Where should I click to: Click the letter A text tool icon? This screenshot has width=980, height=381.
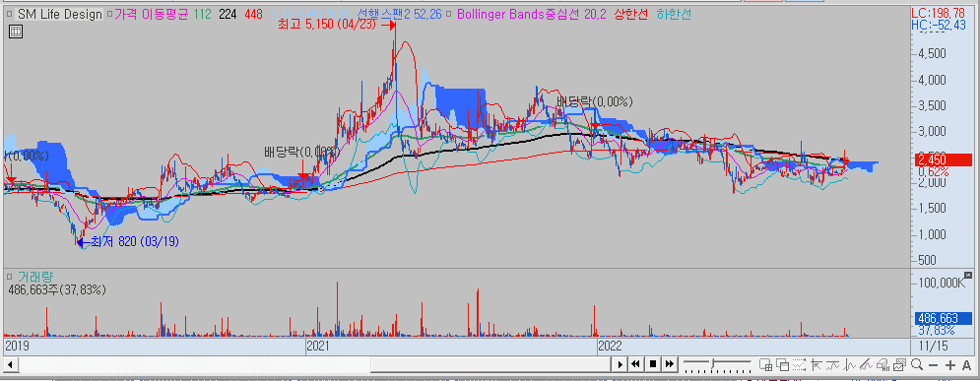click(967, 365)
